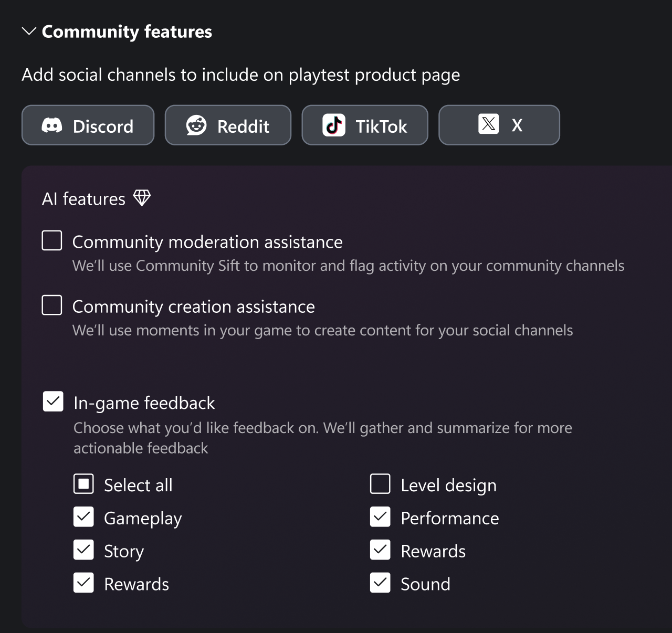Add the TikTok social channel
672x633 pixels.
click(x=365, y=125)
